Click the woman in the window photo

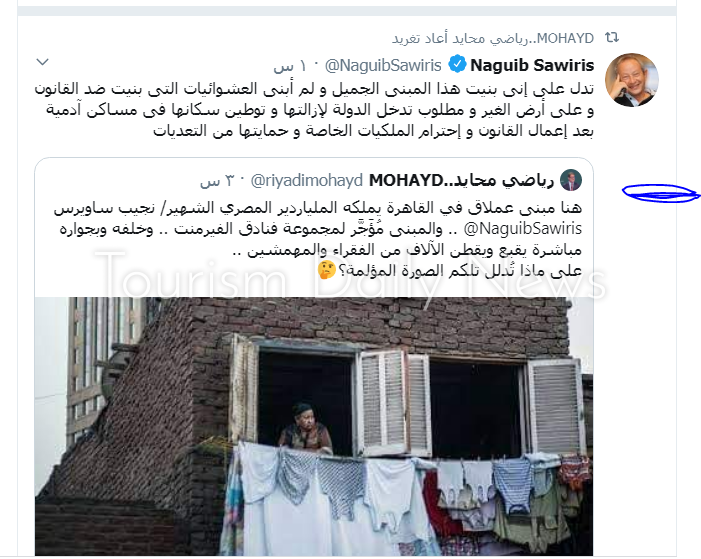tap(306, 428)
